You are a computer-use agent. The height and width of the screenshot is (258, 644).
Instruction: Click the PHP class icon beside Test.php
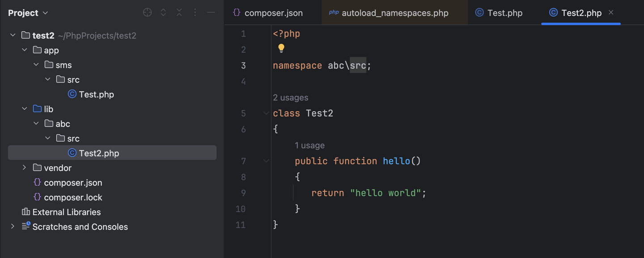[x=72, y=94]
